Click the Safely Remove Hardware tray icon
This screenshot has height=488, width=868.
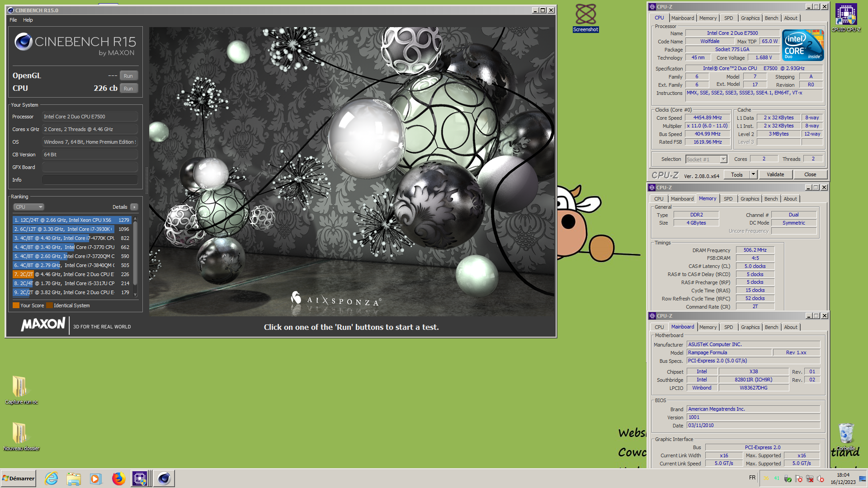coord(788,479)
